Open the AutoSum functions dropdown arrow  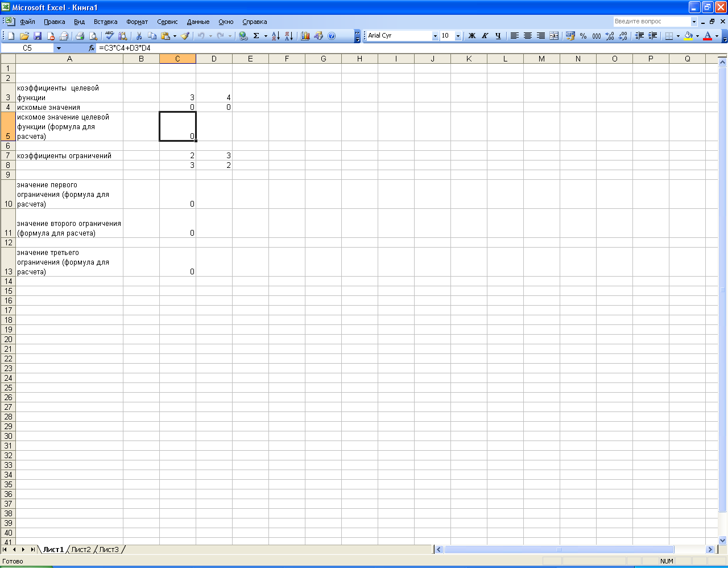coord(266,36)
